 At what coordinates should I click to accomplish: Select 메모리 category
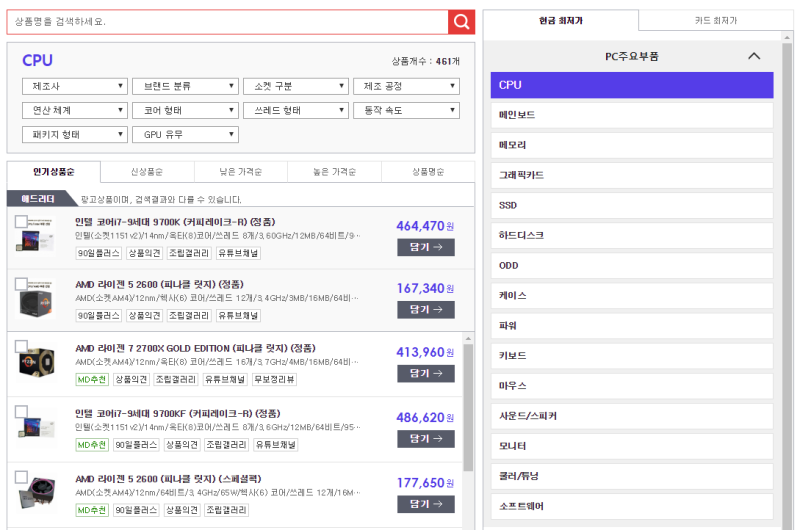(x=632, y=145)
